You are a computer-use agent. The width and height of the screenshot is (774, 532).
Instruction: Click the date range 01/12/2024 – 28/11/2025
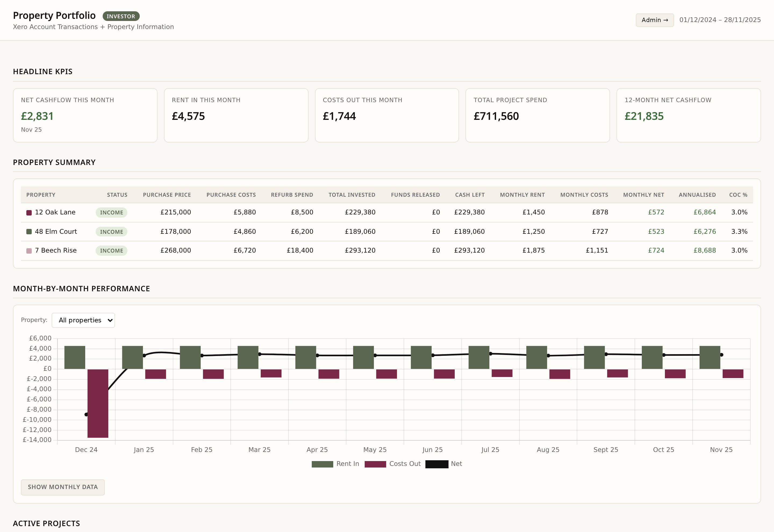tap(720, 20)
